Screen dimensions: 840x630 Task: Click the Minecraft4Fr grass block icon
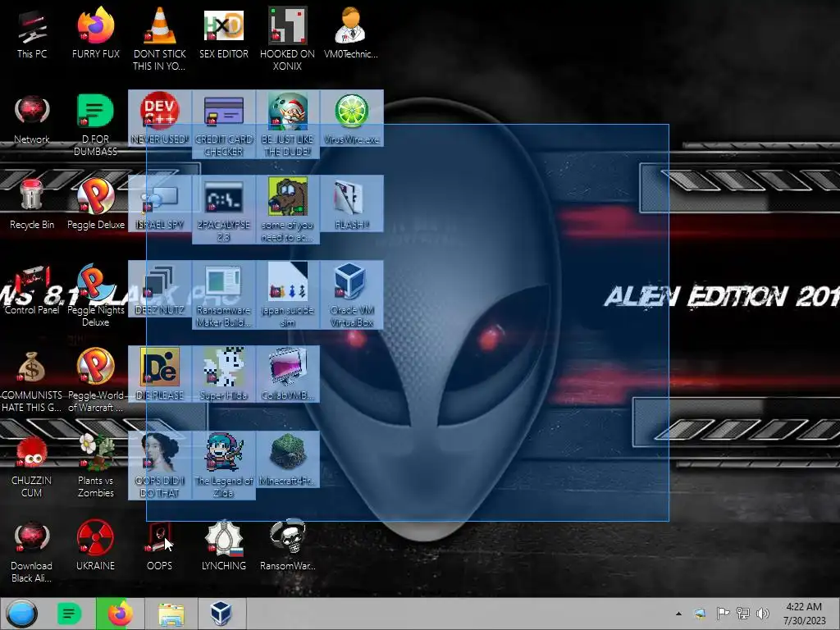tap(288, 459)
